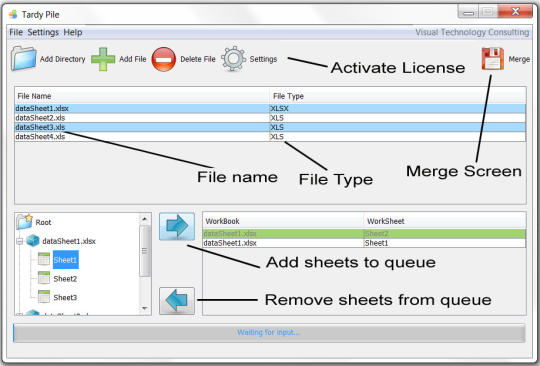Click the right arrow to add sheets to queue

pos(177,226)
